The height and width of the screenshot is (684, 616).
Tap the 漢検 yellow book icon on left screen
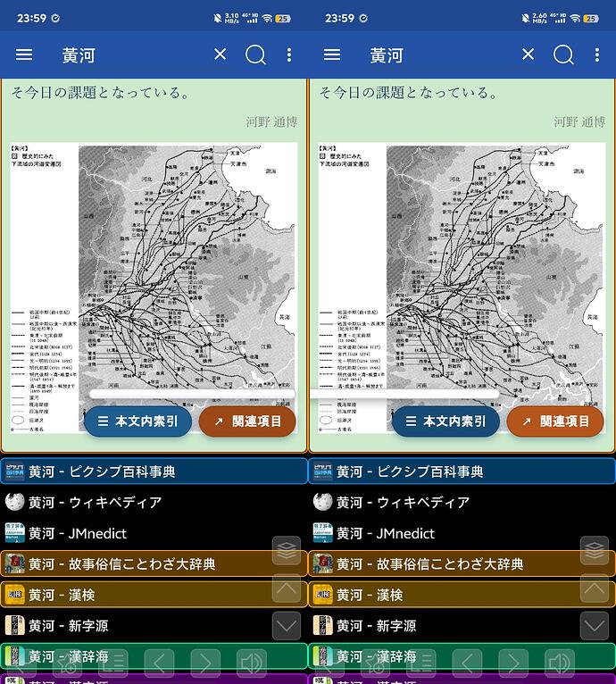point(15,595)
